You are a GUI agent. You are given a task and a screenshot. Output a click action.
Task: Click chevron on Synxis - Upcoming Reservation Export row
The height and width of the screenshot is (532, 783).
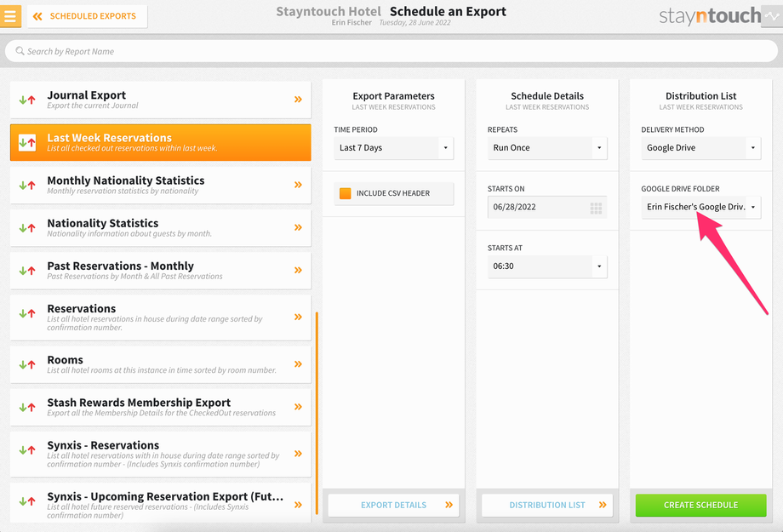pos(298,505)
